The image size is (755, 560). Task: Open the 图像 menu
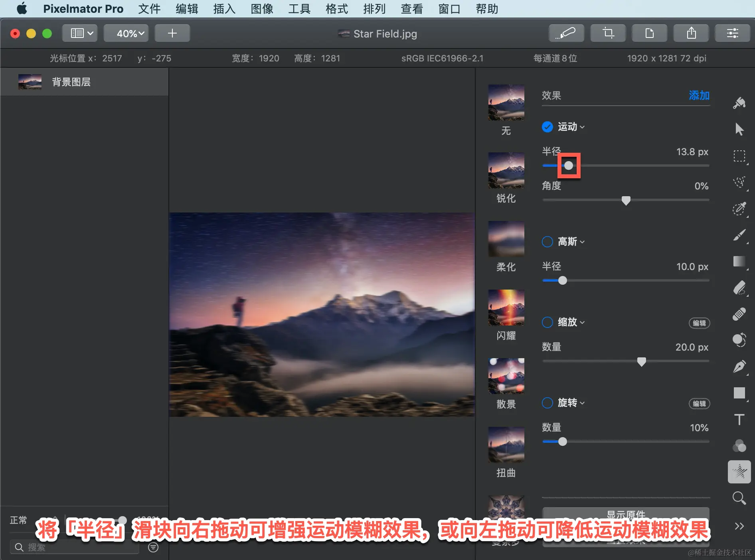point(262,9)
